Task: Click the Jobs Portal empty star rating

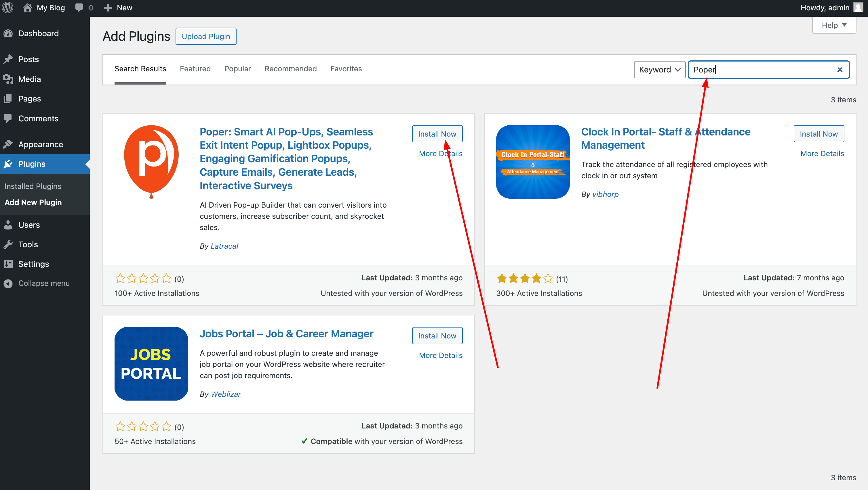Action: tap(143, 427)
